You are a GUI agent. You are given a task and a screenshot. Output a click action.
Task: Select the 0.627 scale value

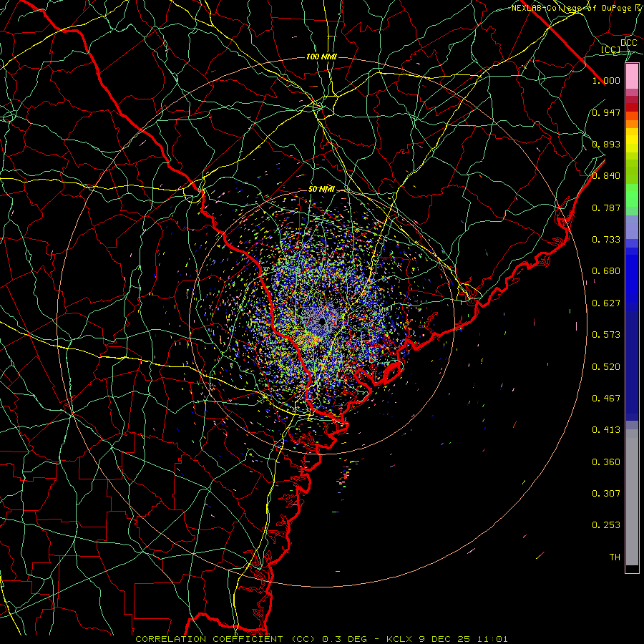[606, 303]
